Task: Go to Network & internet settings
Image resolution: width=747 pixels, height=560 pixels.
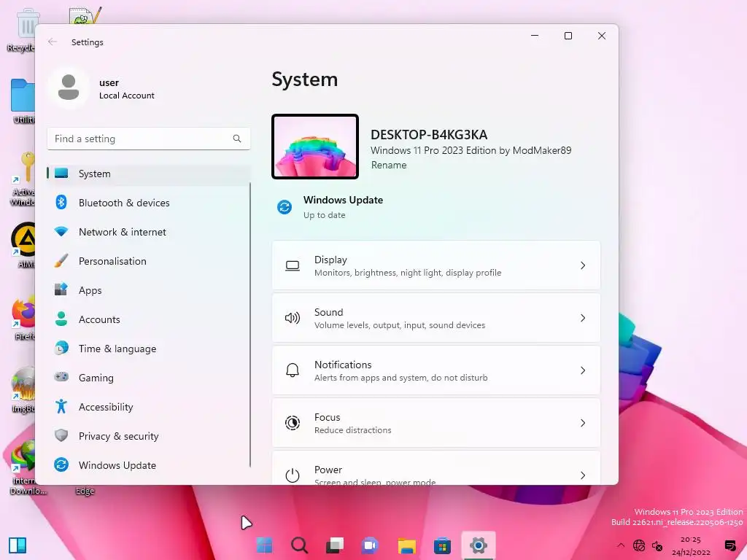Action: [149, 232]
